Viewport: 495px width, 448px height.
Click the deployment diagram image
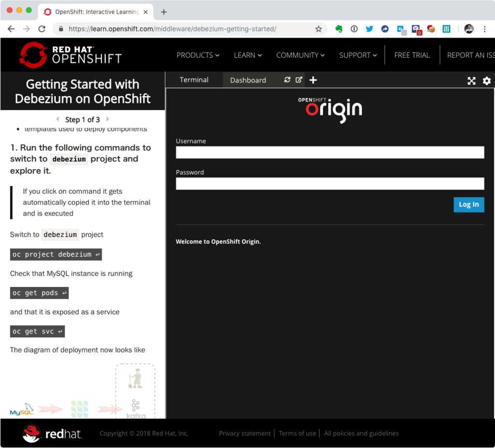(x=82, y=391)
